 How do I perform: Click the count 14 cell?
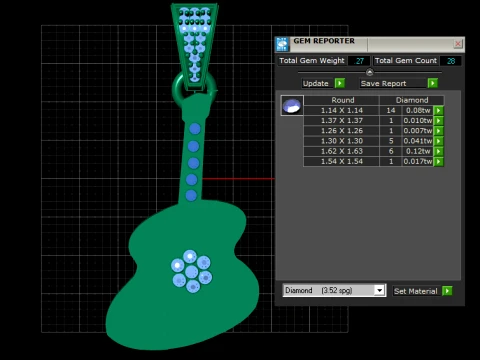click(391, 110)
